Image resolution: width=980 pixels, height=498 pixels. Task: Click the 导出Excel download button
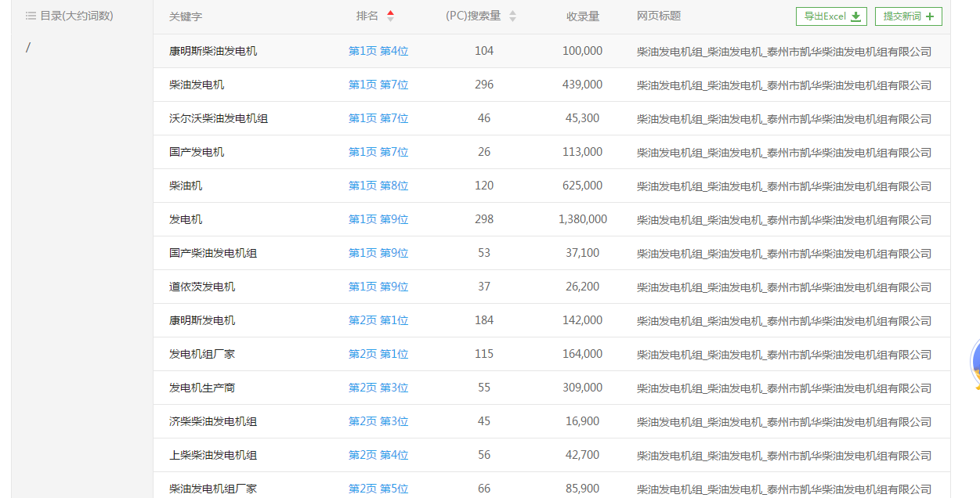(x=831, y=16)
